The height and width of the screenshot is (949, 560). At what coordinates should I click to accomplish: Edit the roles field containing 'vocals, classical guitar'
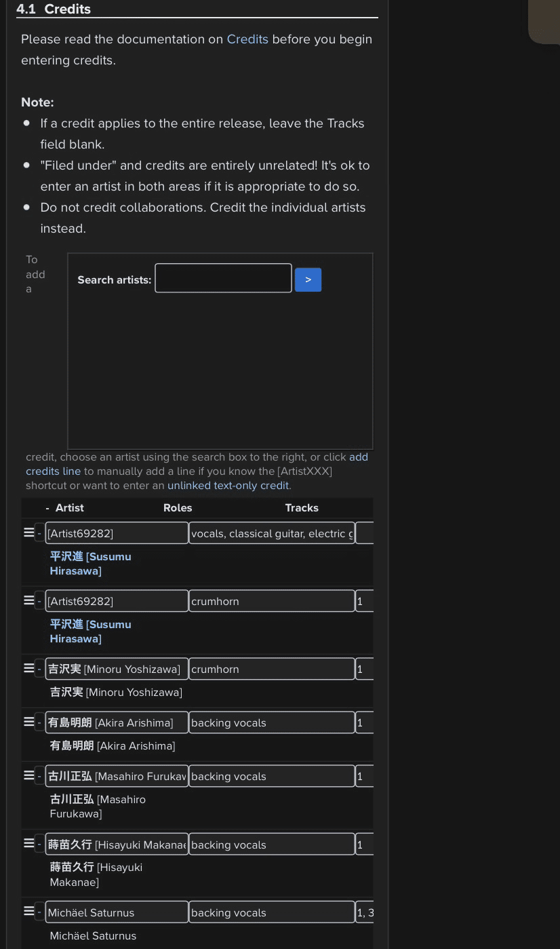[x=272, y=533]
